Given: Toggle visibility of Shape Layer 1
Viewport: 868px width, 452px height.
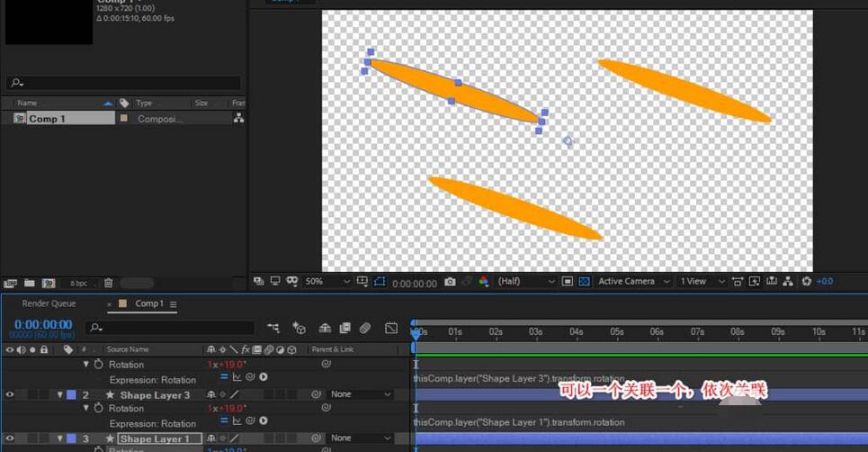Looking at the screenshot, I should 10,438.
